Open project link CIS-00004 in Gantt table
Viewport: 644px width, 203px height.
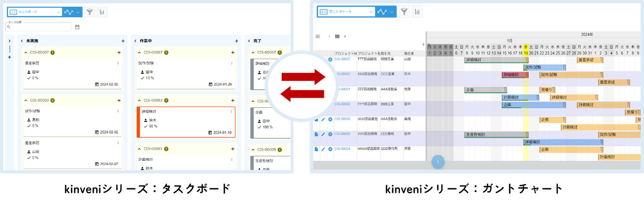pos(342,149)
